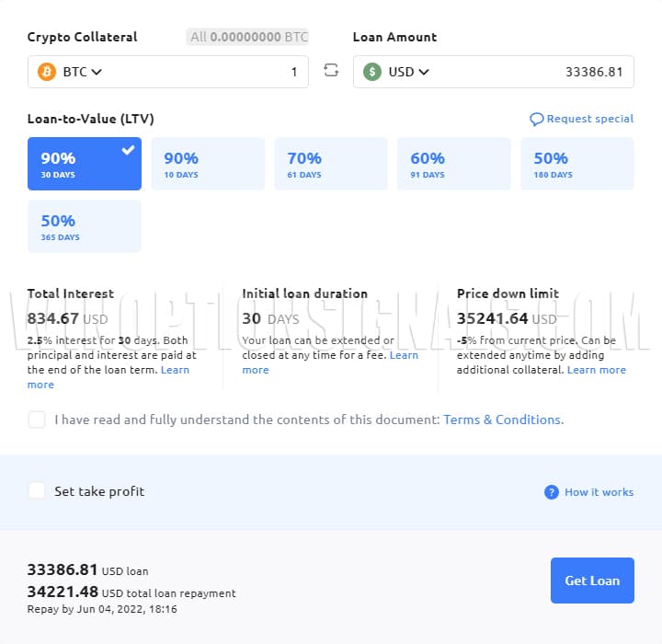Choose the 90% 10 days LTV plan

pos(208,164)
